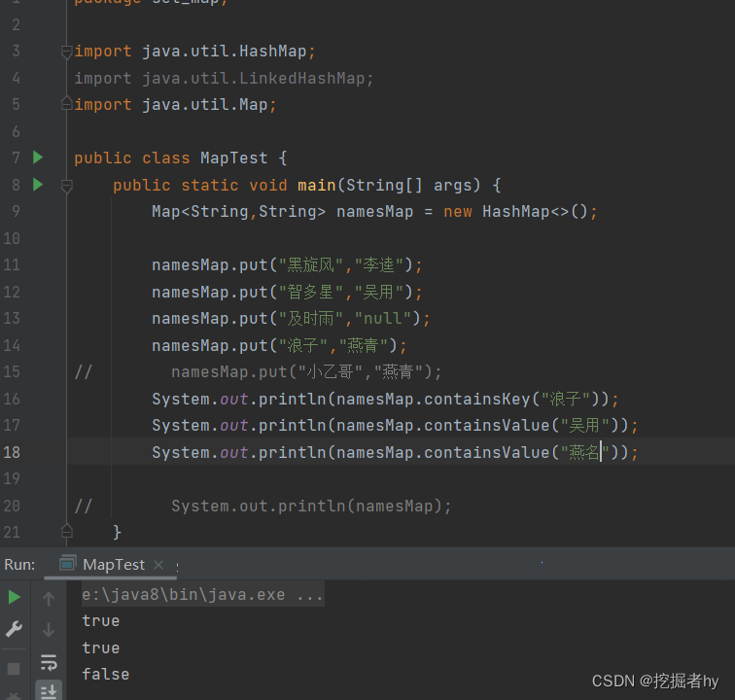Click 'java.util.Map' import on line 5
The image size is (735, 700).
pos(205,104)
